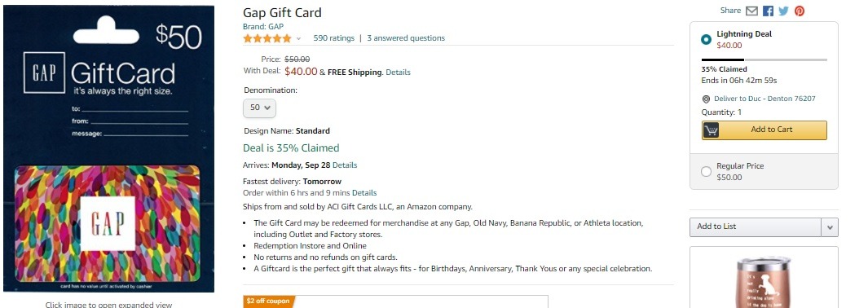The height and width of the screenshot is (308, 868).
Task: Select the Lightning Deal radio option
Action: click(706, 39)
